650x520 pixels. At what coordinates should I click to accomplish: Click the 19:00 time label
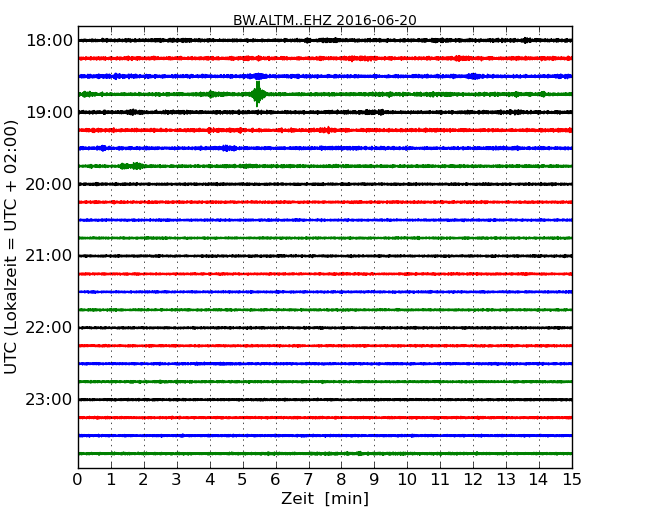(x=49, y=112)
